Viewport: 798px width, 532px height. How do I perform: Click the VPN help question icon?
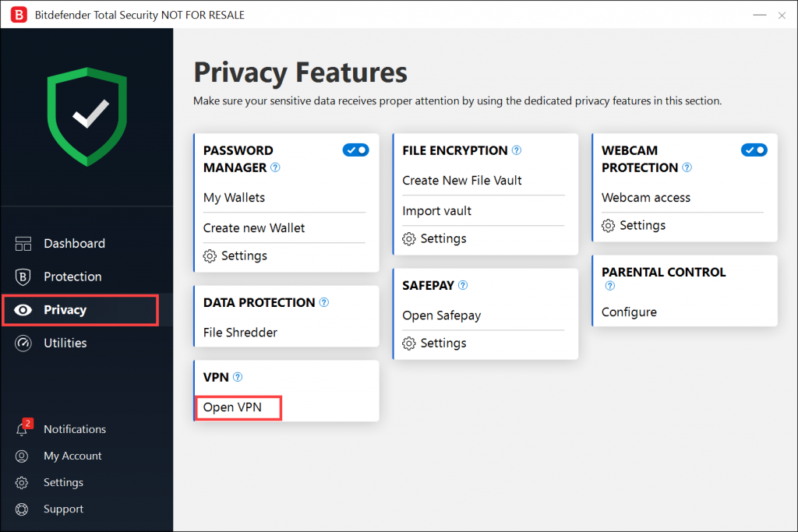coord(238,377)
